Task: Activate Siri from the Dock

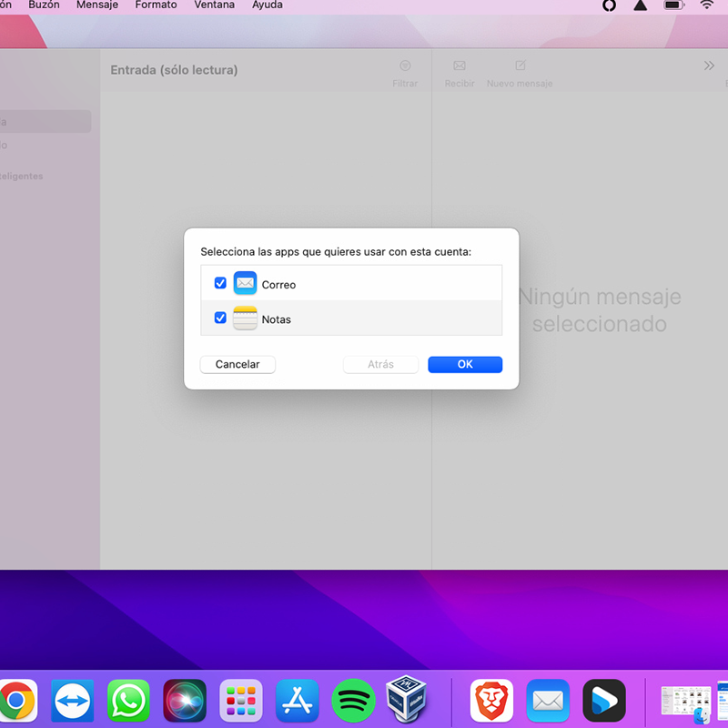Action: pyautogui.click(x=185, y=701)
